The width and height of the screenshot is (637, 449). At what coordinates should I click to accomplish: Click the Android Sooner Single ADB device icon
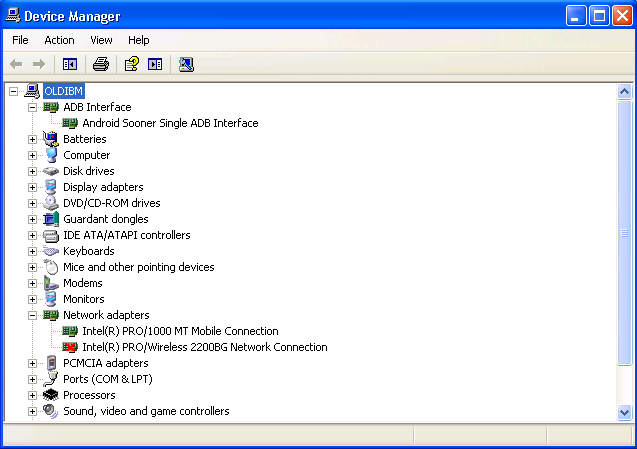70,123
